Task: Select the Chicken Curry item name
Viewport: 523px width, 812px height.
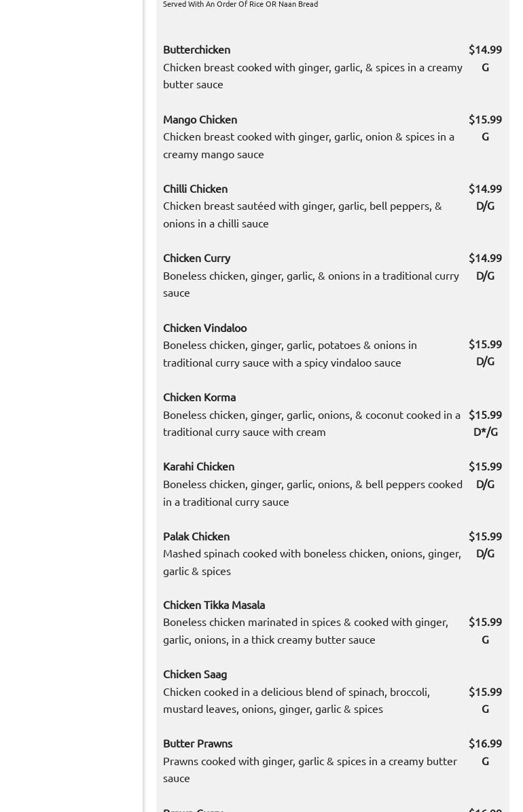Action: click(x=196, y=259)
